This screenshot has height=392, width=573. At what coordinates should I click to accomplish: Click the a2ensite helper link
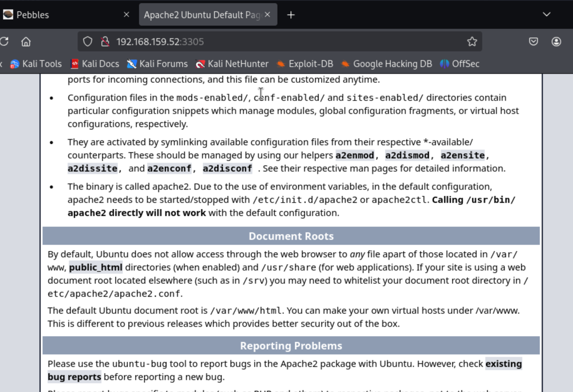[463, 155]
